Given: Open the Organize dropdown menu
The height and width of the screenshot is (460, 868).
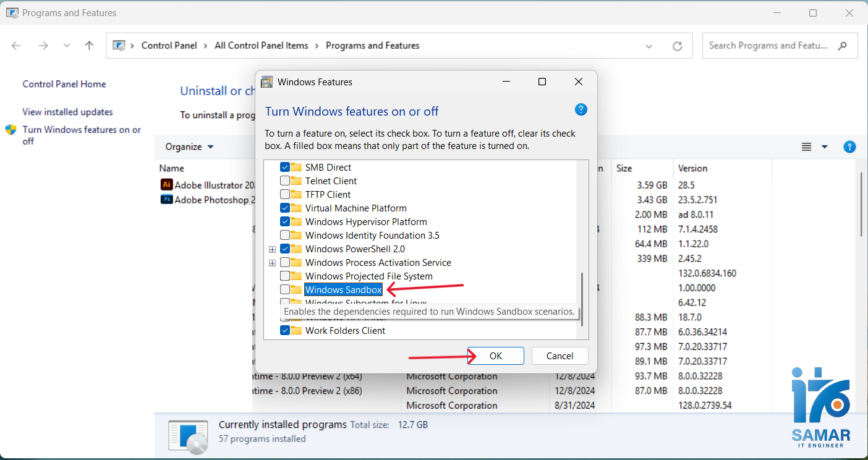Looking at the screenshot, I should (189, 147).
